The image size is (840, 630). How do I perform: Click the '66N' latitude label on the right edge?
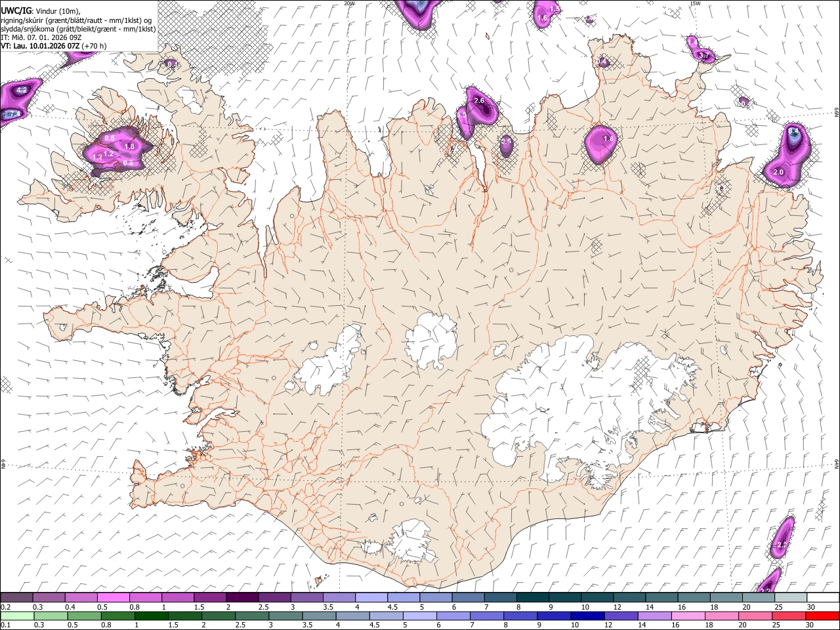837,112
